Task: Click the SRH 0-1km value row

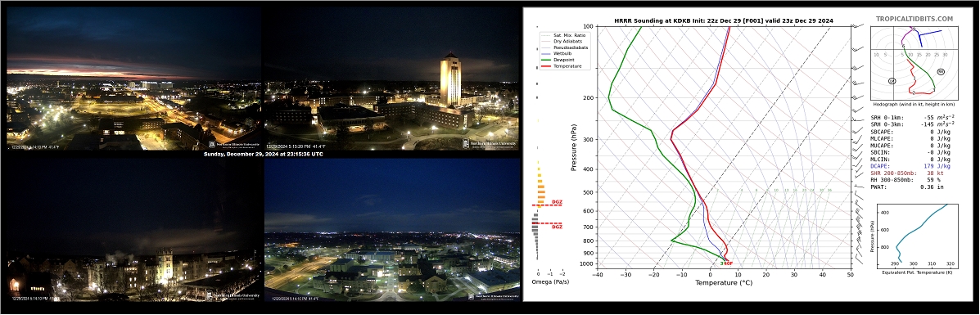Action: [912, 118]
